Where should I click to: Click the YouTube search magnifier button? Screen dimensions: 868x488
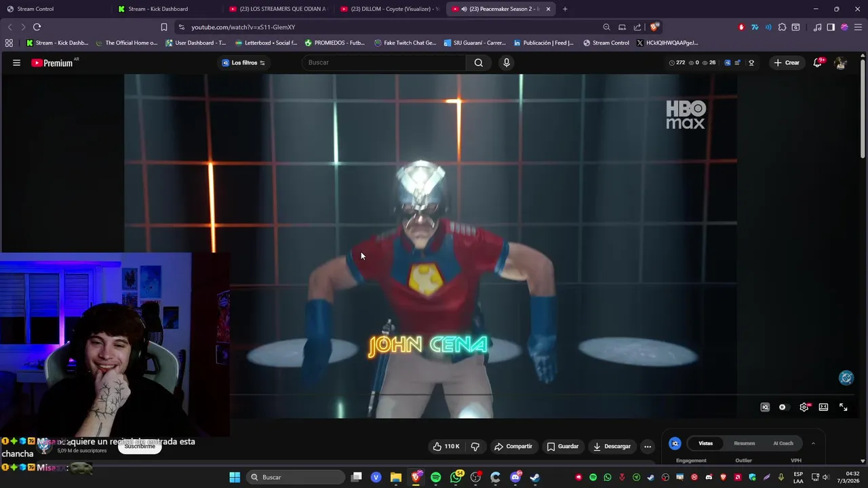[479, 62]
